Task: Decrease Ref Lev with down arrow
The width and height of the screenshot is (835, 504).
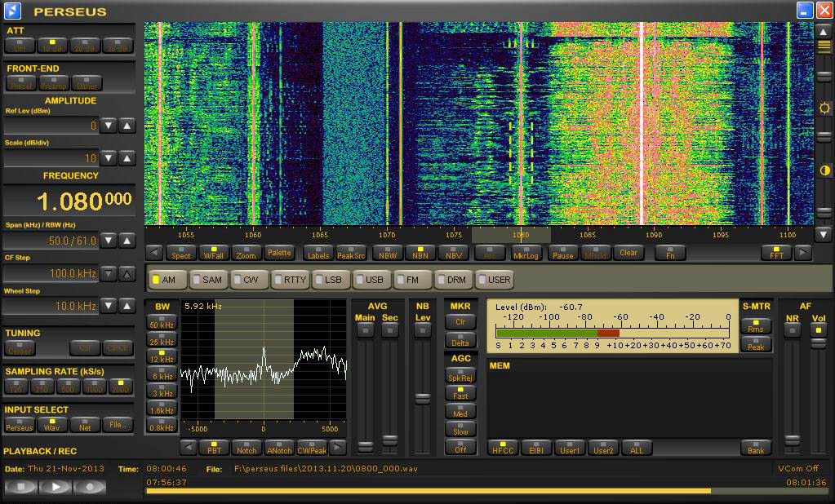Action: coord(109,126)
